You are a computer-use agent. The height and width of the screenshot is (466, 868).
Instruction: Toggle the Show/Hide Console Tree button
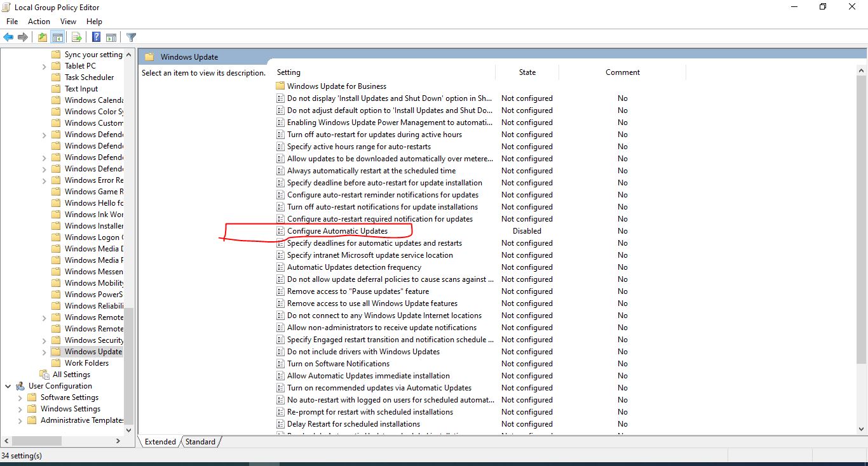[57, 37]
